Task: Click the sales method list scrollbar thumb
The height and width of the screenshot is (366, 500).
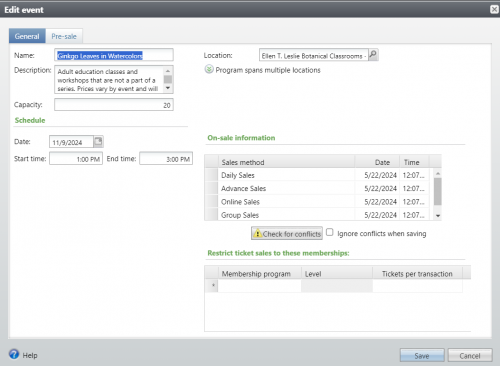Action: tap(438, 191)
